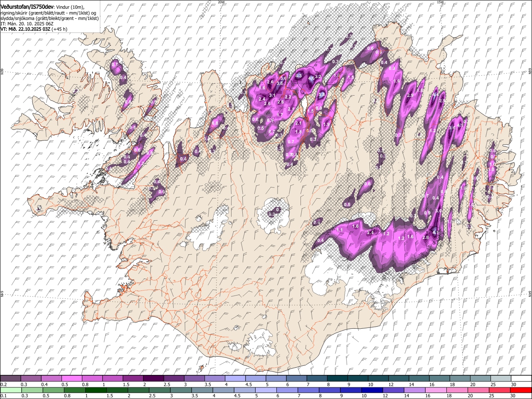Click the 15W longitude label at top
The image size is (532, 399).
[440, 2]
